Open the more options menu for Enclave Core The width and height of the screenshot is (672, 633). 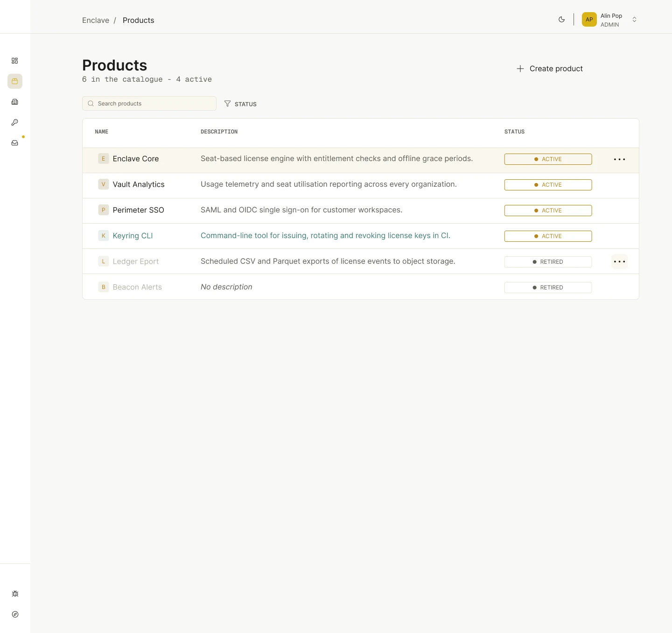point(620,159)
